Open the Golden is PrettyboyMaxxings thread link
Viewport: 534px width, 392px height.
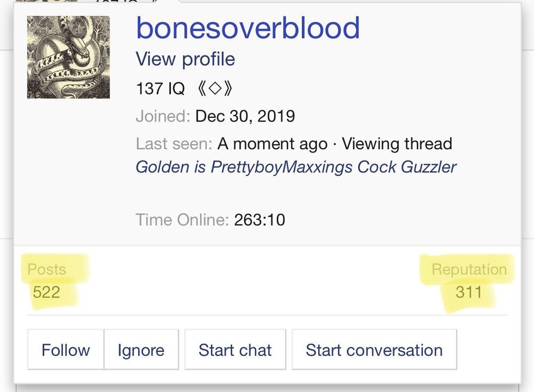pyautogui.click(x=296, y=167)
